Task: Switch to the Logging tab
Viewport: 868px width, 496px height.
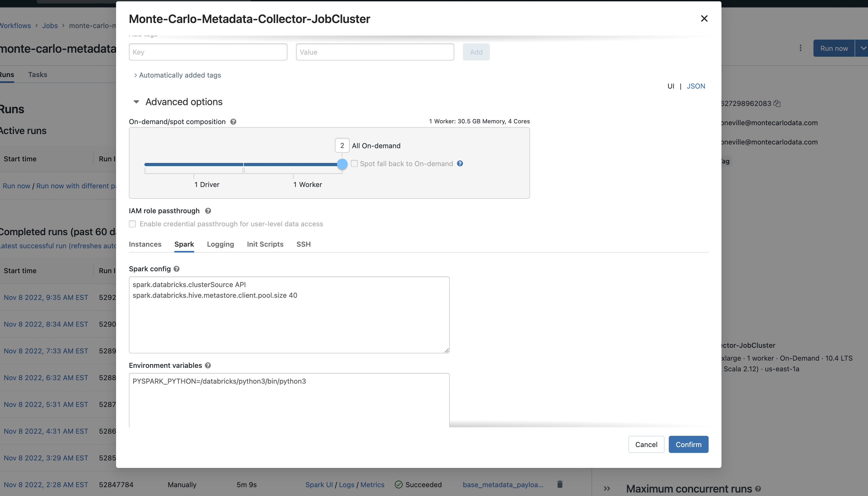Action: 220,244
